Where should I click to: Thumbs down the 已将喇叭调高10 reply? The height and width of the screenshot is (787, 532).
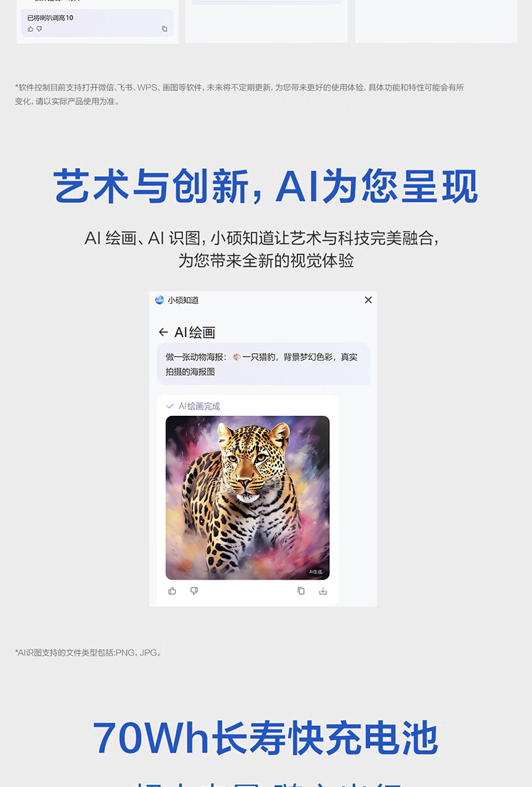pyautogui.click(x=39, y=29)
